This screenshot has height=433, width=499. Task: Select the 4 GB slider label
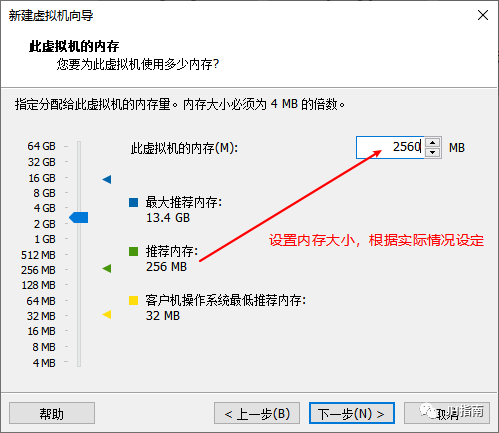coord(44,208)
